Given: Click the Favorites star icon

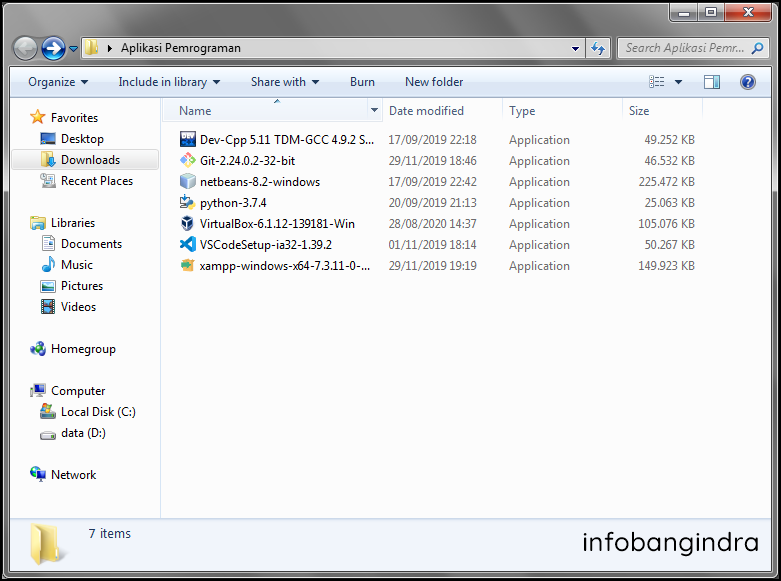Looking at the screenshot, I should pos(38,118).
